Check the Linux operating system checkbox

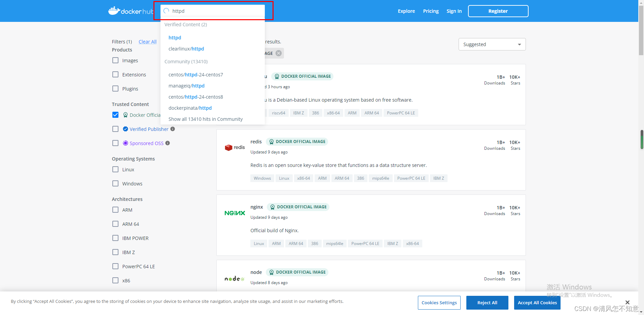[115, 169]
